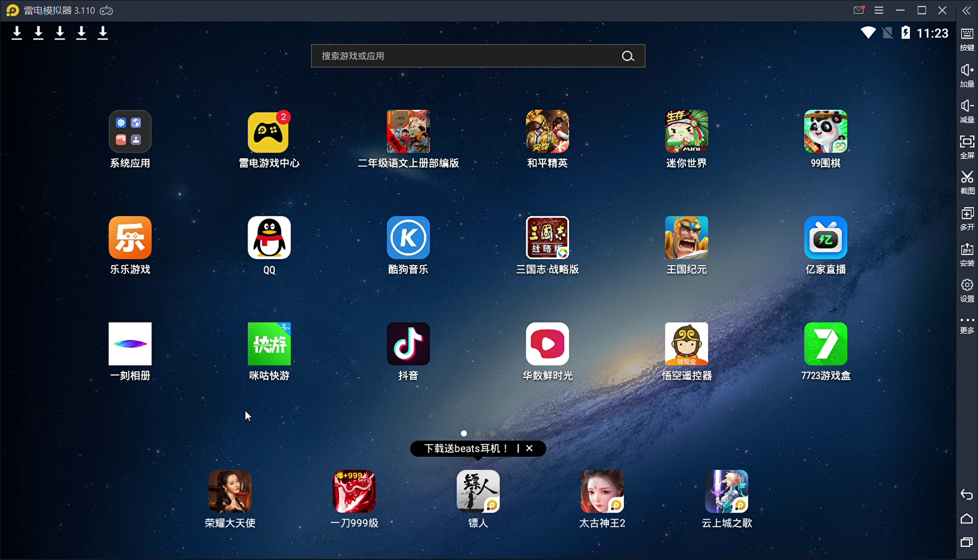Click the 下载送beats耳机 promotion text
978x560 pixels.
click(466, 448)
